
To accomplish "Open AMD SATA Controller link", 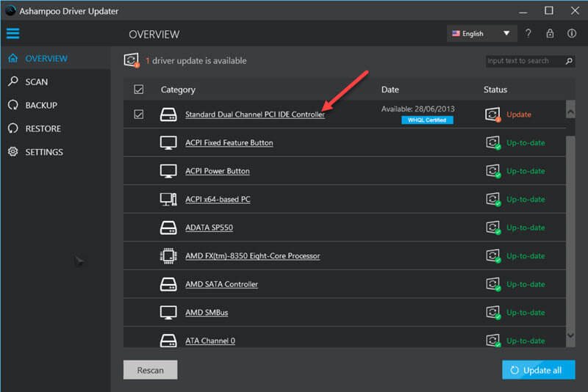I will point(222,284).
